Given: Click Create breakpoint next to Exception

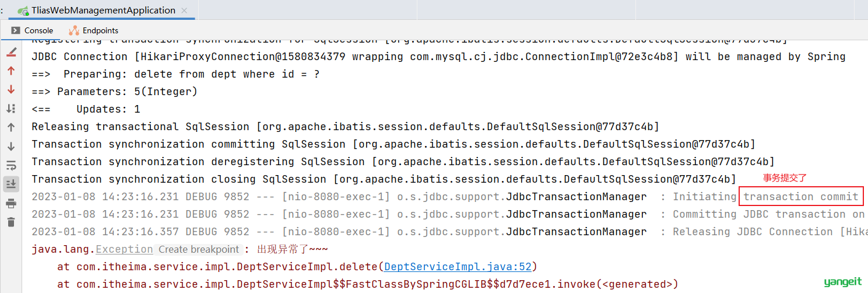Looking at the screenshot, I should click(199, 249).
